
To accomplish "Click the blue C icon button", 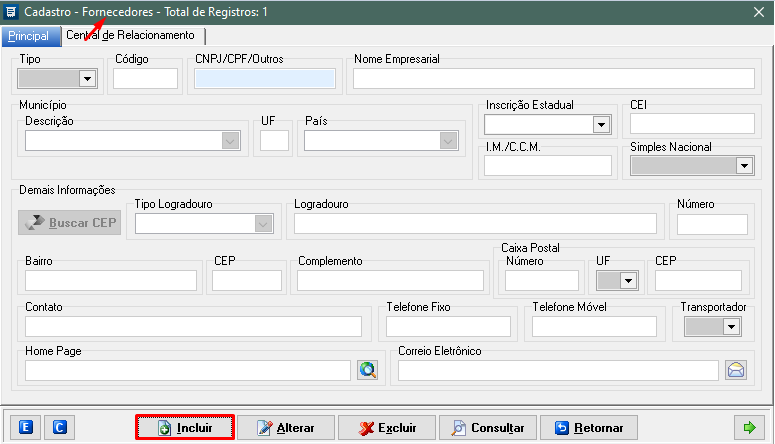I will pyautogui.click(x=59, y=428).
